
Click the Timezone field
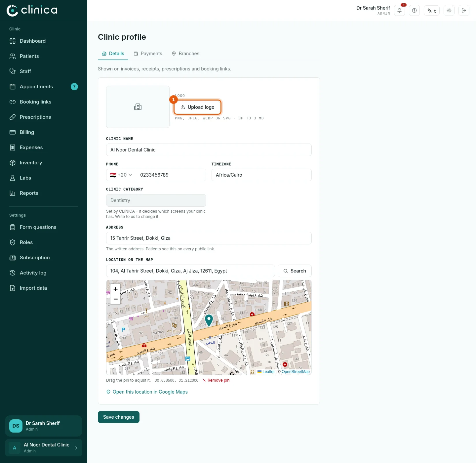click(261, 175)
